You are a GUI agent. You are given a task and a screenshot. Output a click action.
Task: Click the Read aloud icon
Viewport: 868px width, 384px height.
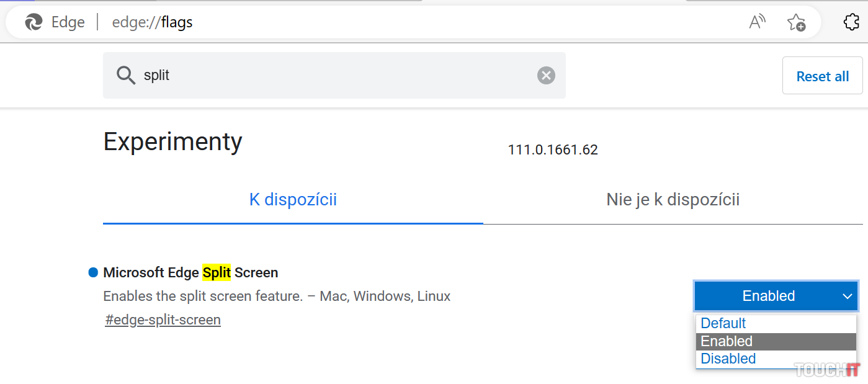(757, 22)
